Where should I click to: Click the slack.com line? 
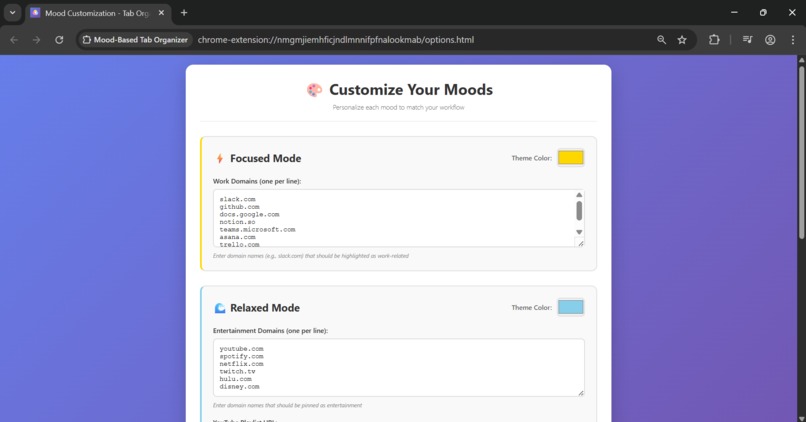pyautogui.click(x=237, y=199)
